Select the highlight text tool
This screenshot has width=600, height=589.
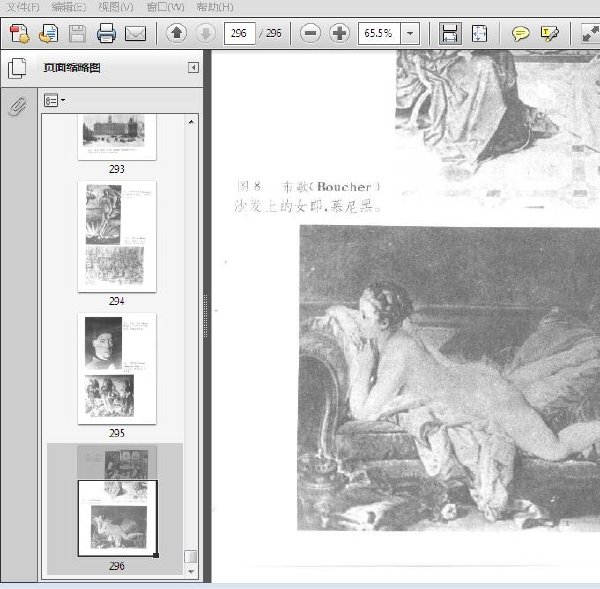click(x=550, y=34)
